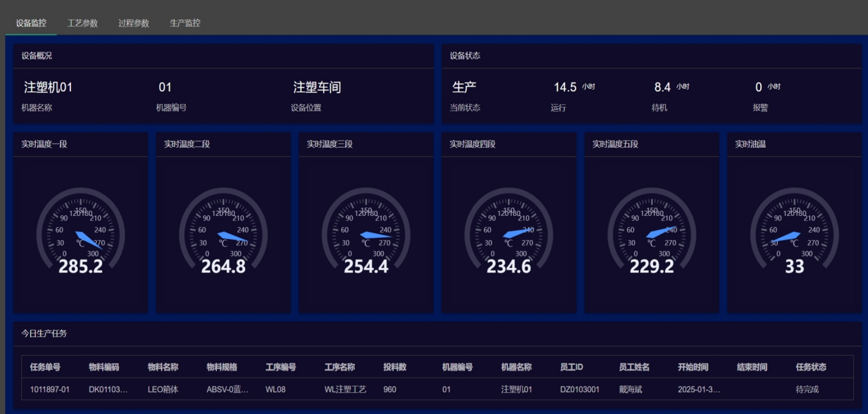This screenshot has height=414, width=868.
Task: Click the 任务单号 column header
Action: (x=45, y=367)
